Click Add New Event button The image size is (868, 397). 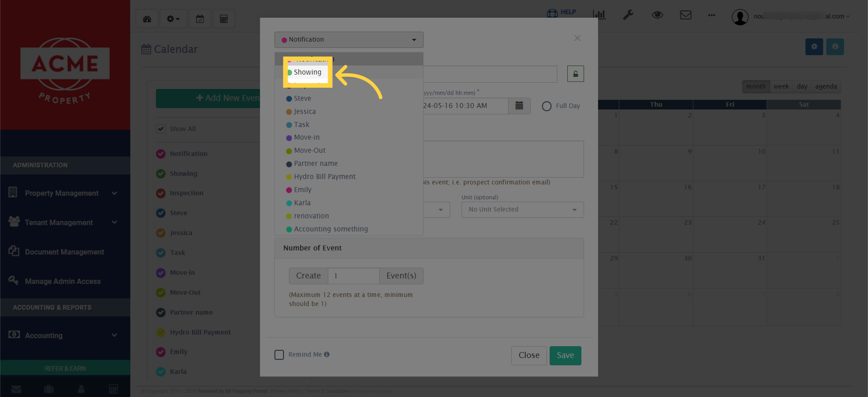(x=208, y=98)
